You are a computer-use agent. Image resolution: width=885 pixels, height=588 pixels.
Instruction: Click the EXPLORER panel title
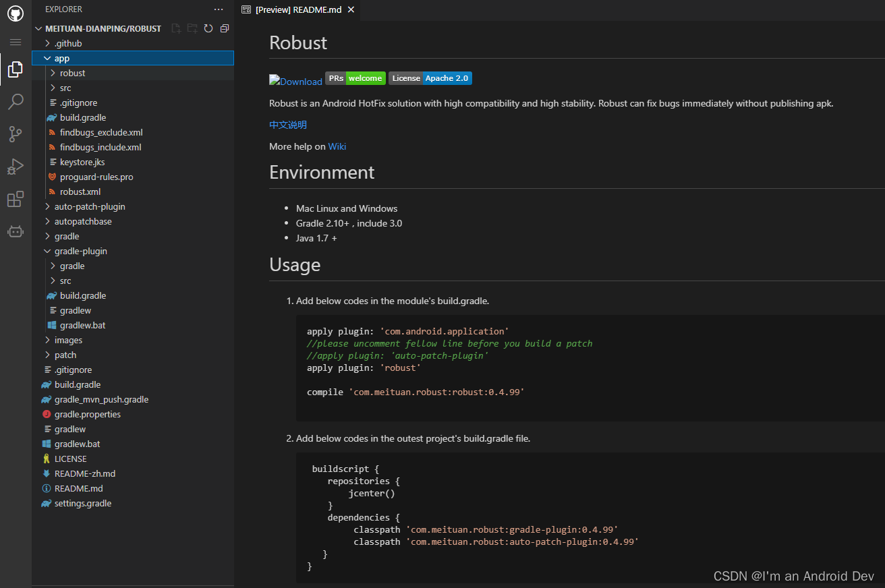(x=63, y=9)
